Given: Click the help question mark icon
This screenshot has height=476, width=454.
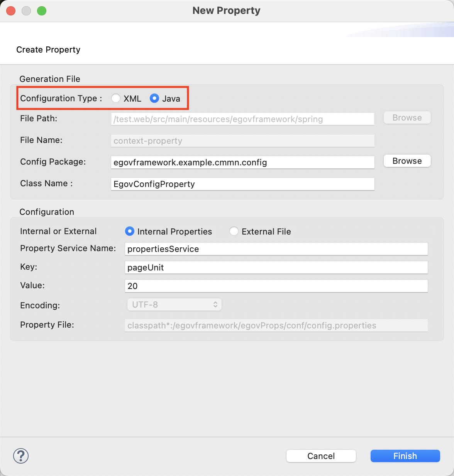Looking at the screenshot, I should click(21, 456).
